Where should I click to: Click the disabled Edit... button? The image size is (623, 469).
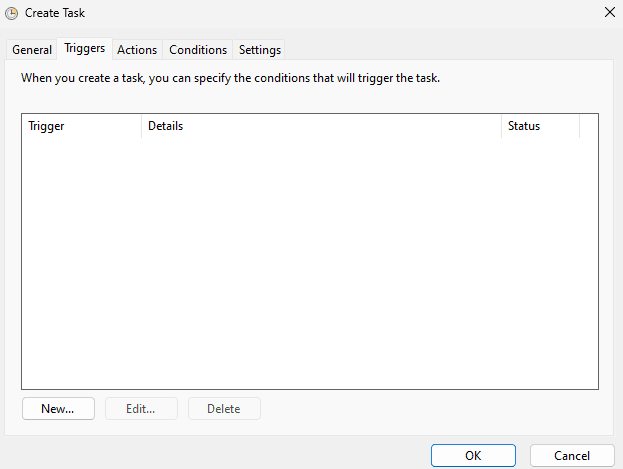[141, 409]
